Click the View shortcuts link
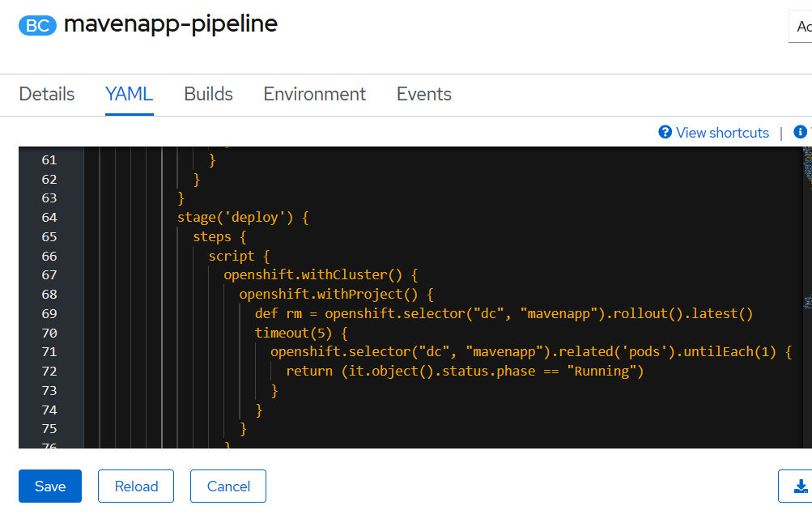This screenshot has width=812, height=514. point(722,133)
